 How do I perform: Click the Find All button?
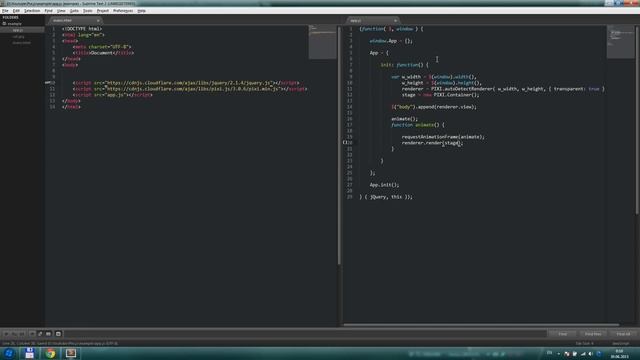click(x=623, y=334)
